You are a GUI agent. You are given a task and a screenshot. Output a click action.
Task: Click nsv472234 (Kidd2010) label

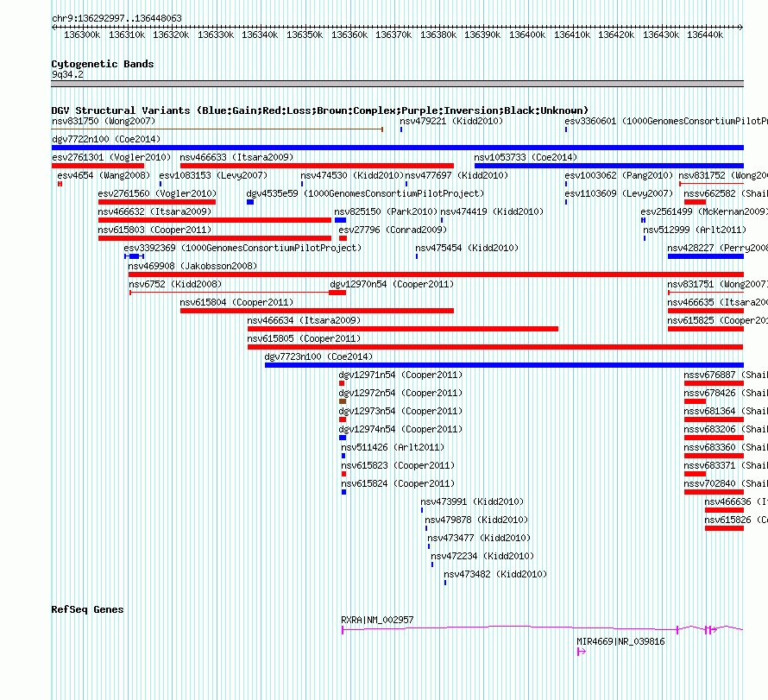(x=482, y=556)
